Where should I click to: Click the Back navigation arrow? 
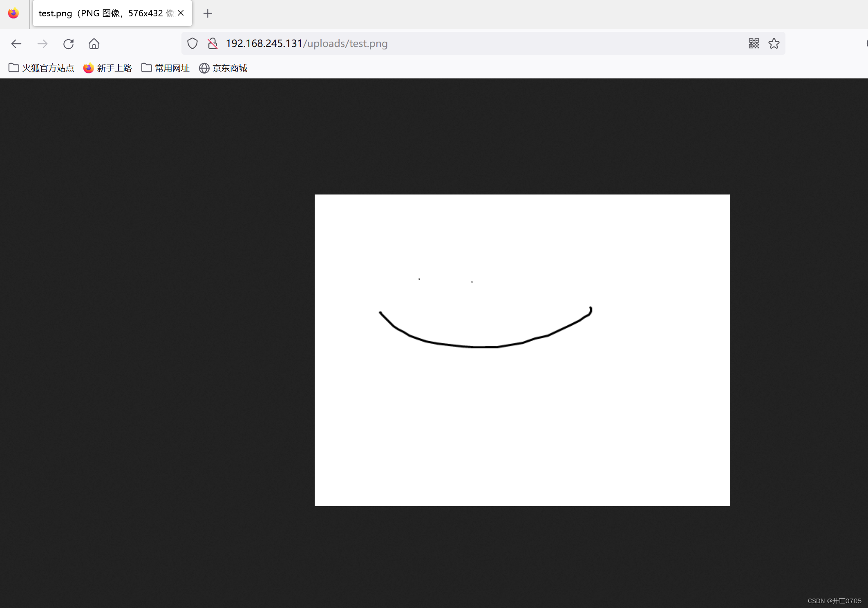16,44
